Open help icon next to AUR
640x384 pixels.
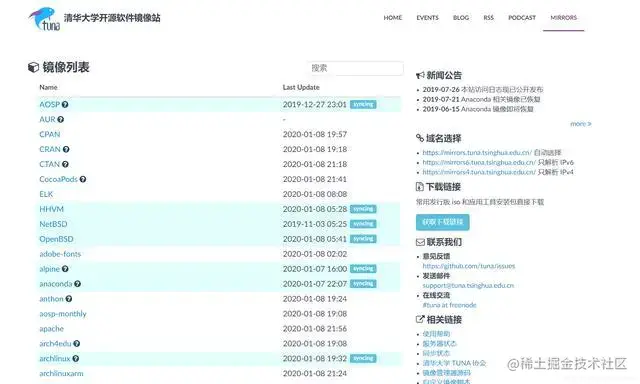pos(60,120)
